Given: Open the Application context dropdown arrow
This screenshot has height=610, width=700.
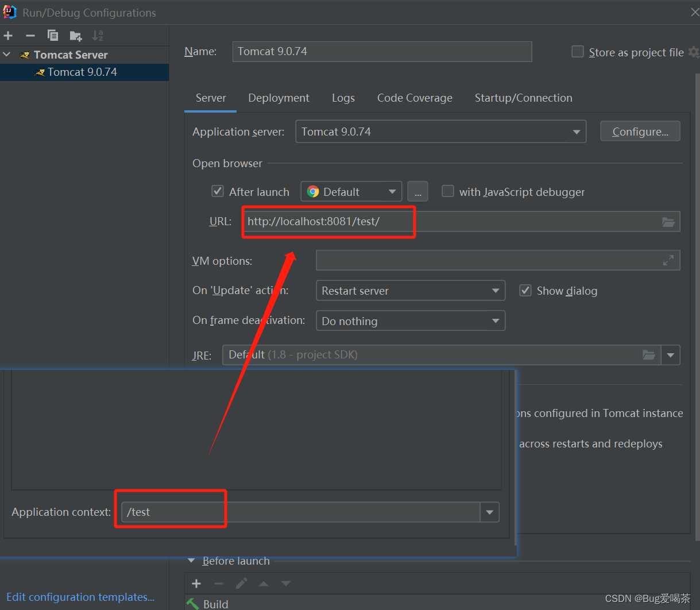Looking at the screenshot, I should (489, 512).
